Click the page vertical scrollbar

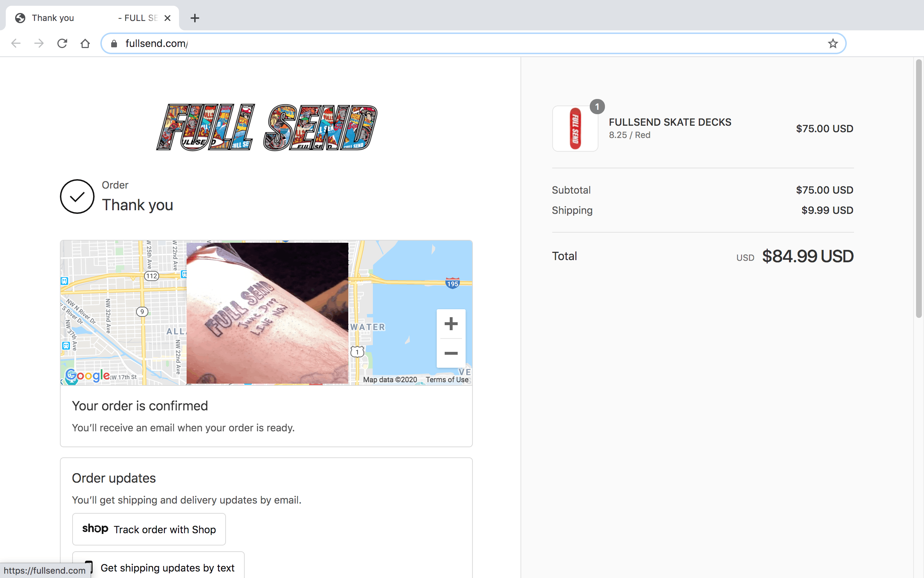(919, 188)
